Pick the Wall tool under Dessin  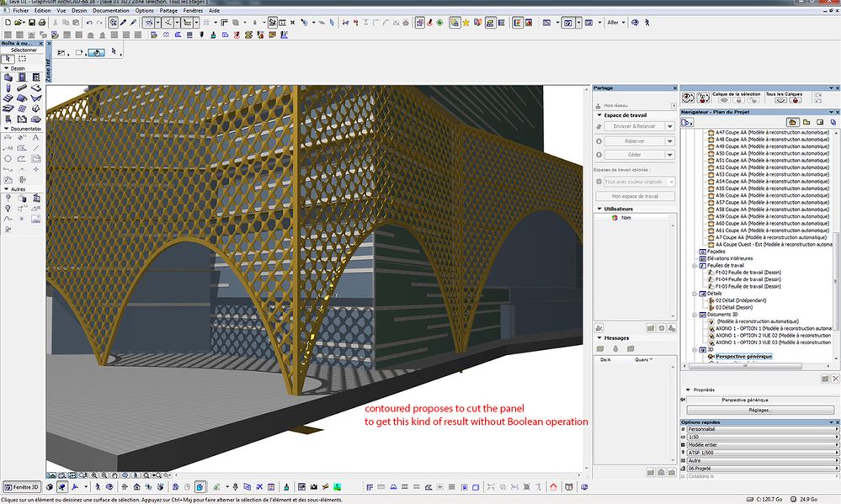coord(8,76)
